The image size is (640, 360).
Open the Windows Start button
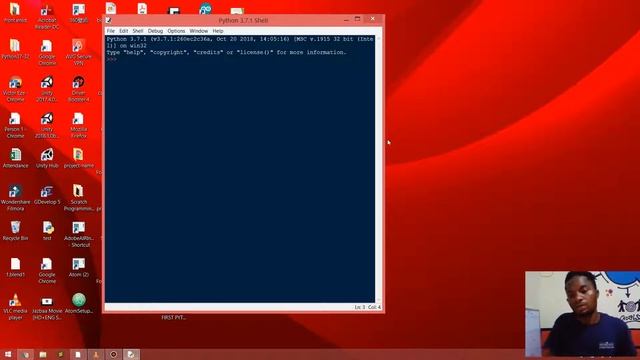pyautogui.click(x=8, y=354)
